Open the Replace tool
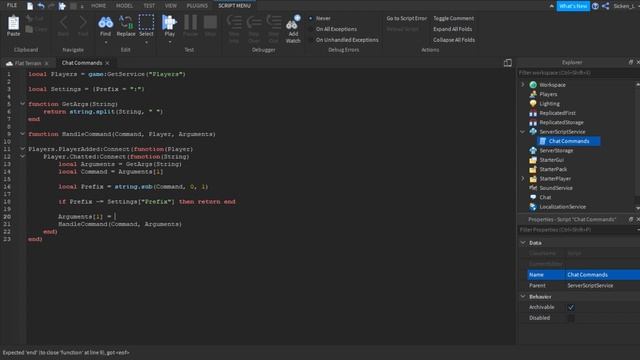This screenshot has width=640, height=360. [126, 22]
